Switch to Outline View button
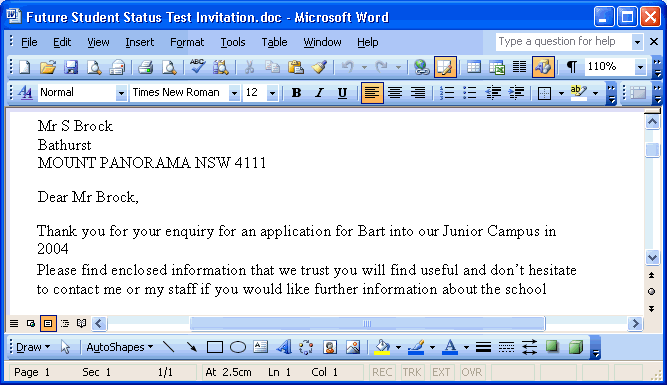 65,324
